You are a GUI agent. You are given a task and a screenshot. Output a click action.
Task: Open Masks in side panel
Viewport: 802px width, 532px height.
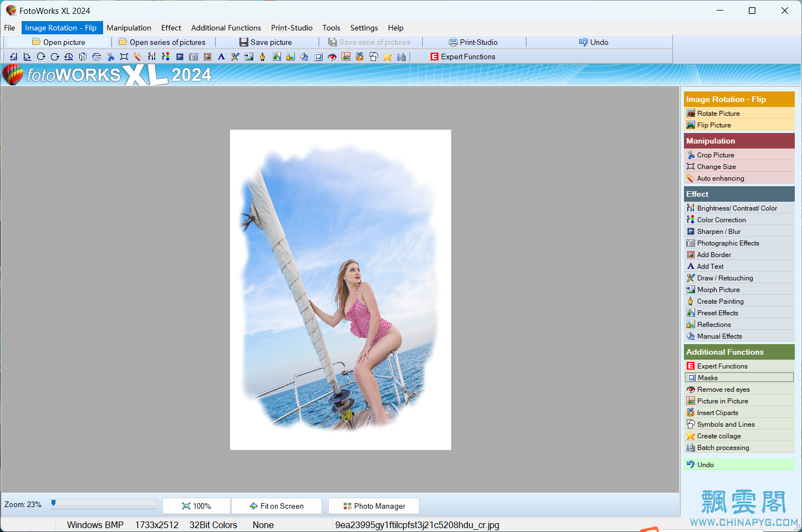(x=739, y=377)
